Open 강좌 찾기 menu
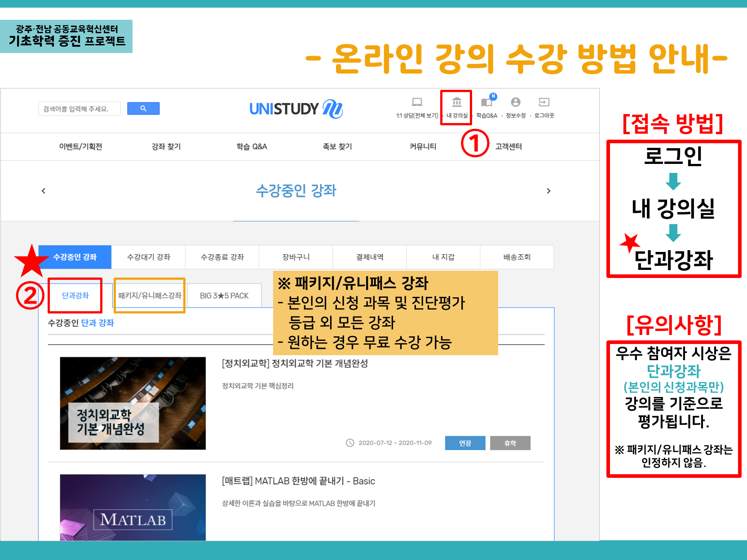 (x=166, y=146)
